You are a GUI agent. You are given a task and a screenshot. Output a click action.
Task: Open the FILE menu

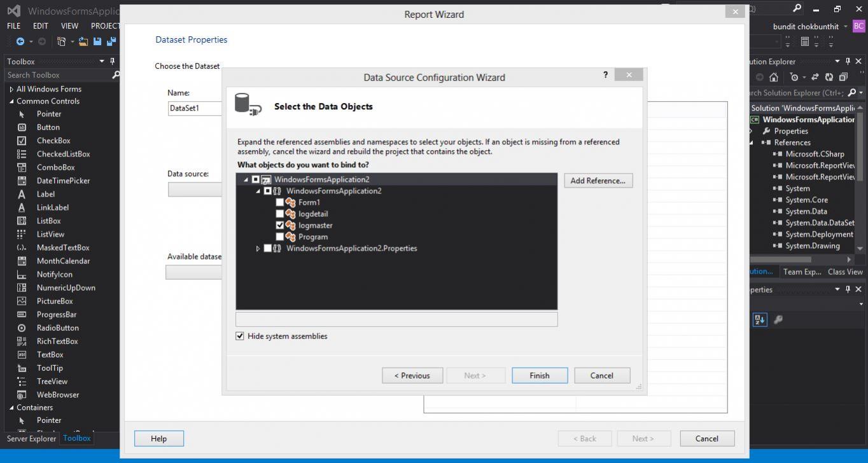[x=13, y=26]
